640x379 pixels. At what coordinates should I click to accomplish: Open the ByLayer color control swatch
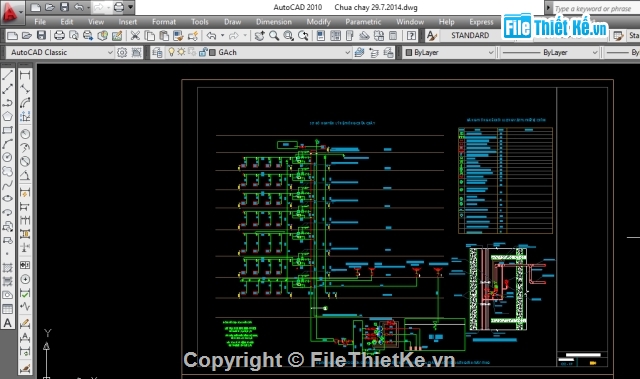[x=449, y=52]
